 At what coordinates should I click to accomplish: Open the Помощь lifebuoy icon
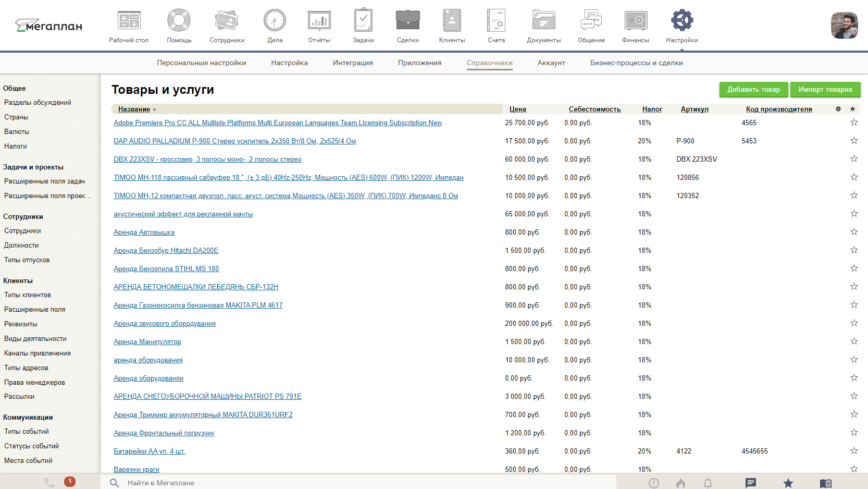point(179,21)
